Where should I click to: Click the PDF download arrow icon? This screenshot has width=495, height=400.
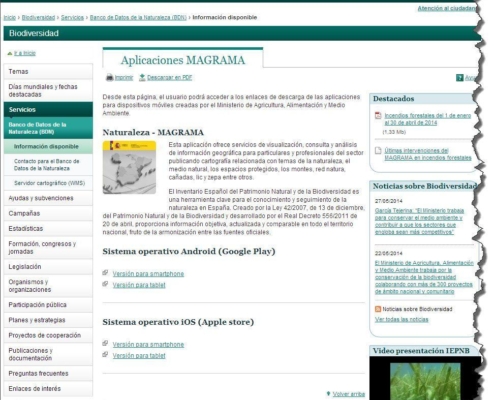pos(142,77)
